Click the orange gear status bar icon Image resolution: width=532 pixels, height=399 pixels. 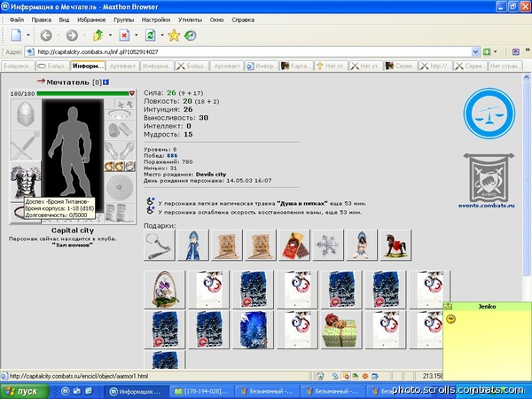[365, 376]
